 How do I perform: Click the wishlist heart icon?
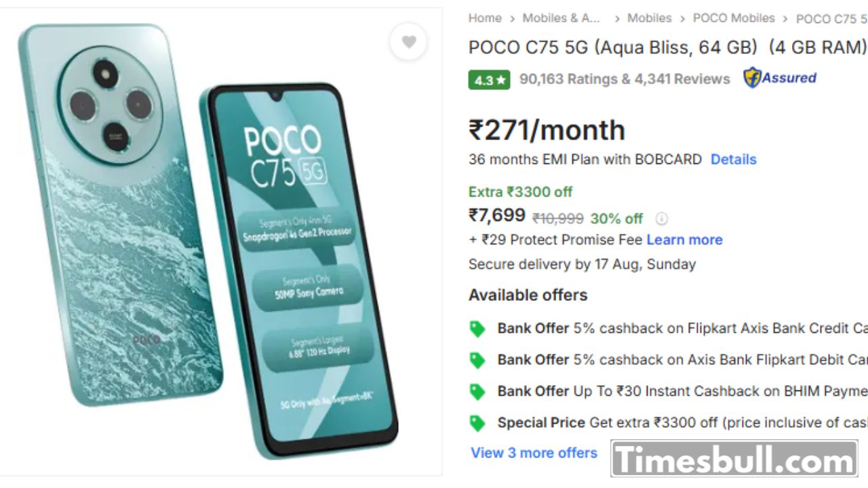pyautogui.click(x=408, y=42)
